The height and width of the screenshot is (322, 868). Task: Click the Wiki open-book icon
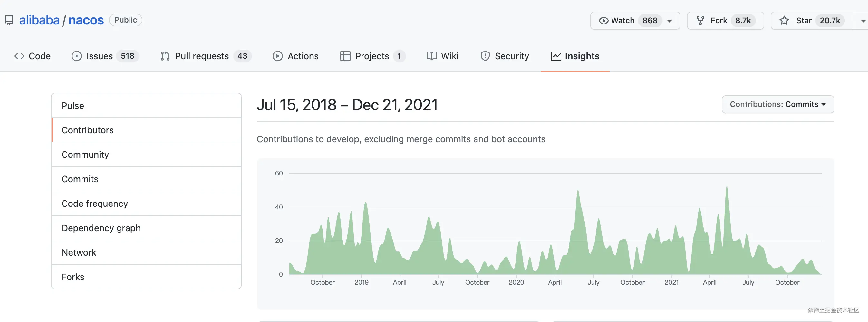[431, 56]
